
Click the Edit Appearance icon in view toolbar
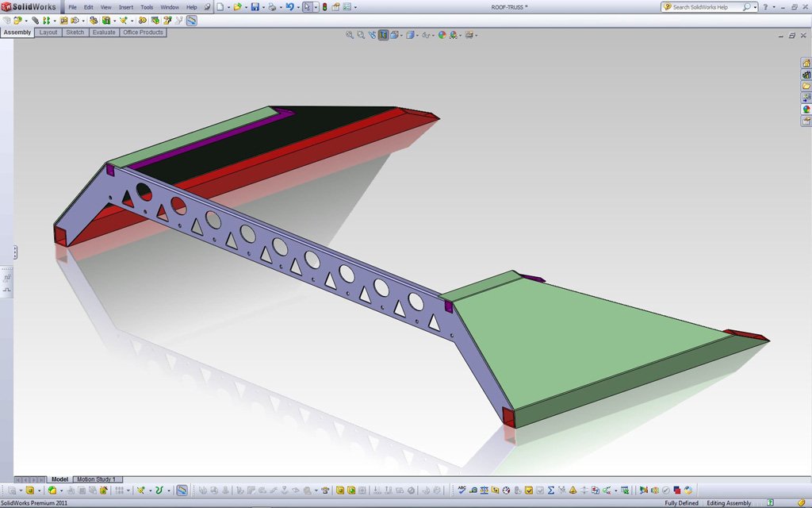click(442, 35)
